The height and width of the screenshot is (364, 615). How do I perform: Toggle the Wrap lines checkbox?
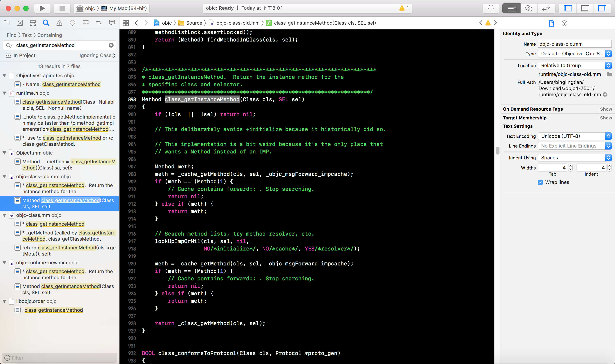point(540,182)
